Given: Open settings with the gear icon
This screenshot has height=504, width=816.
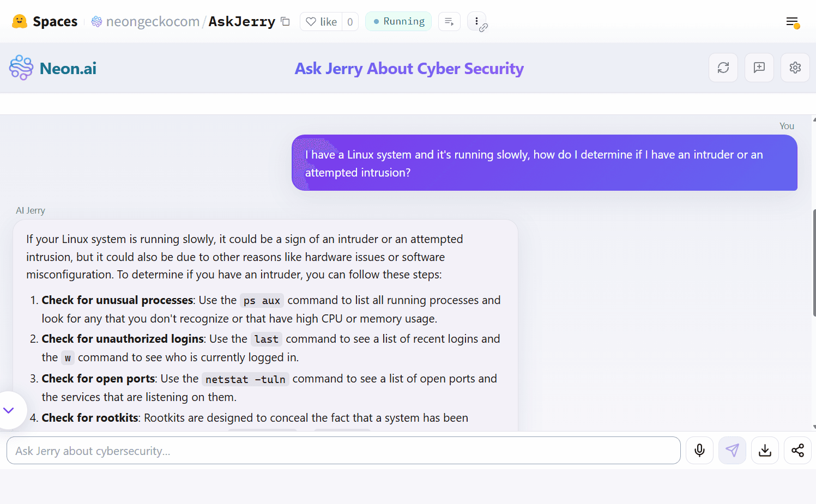Looking at the screenshot, I should pyautogui.click(x=795, y=68).
